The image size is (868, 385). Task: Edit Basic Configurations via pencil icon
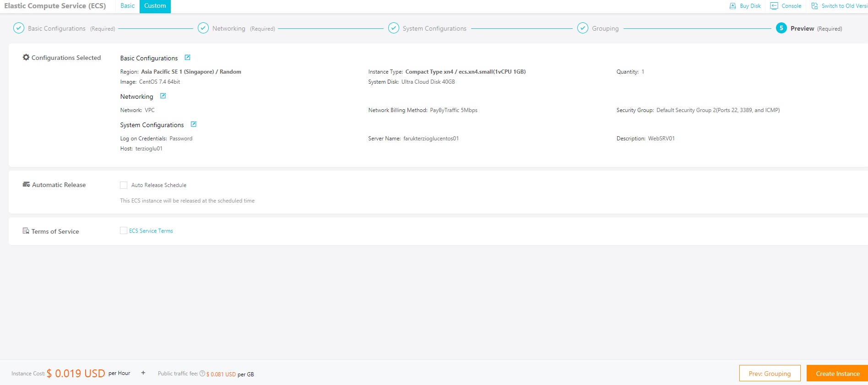(187, 58)
